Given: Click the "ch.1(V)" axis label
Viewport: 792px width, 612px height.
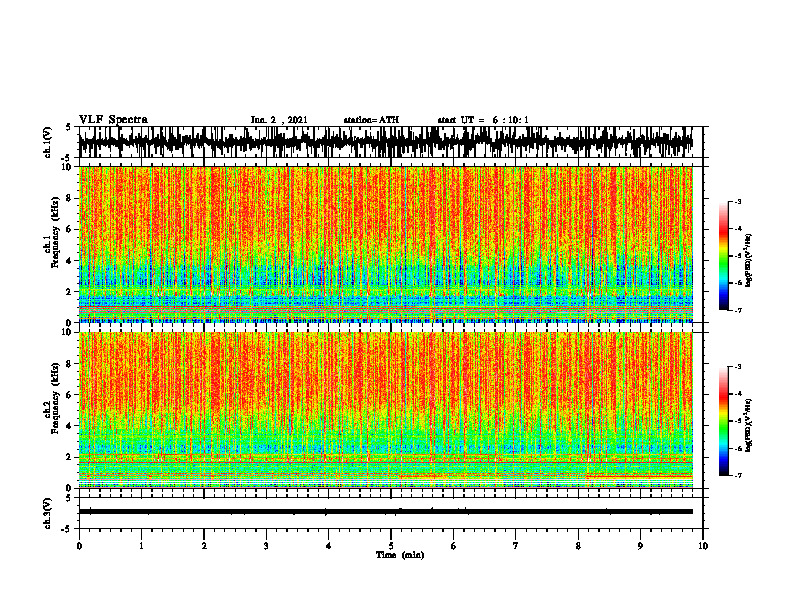Looking at the screenshot, I should click(48, 142).
